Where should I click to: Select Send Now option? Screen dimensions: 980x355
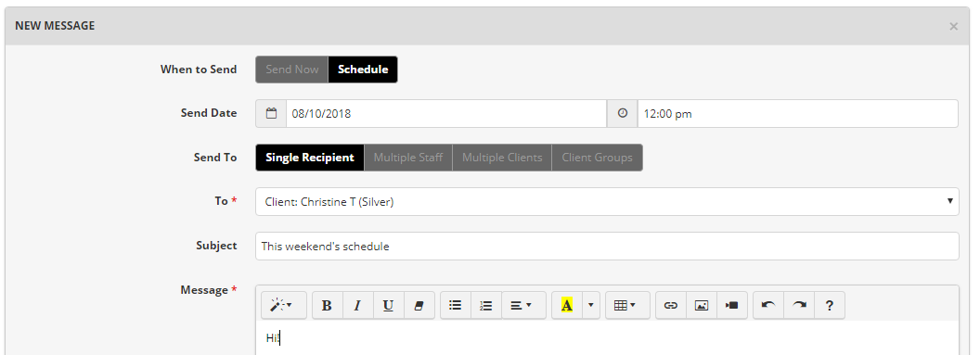[292, 70]
